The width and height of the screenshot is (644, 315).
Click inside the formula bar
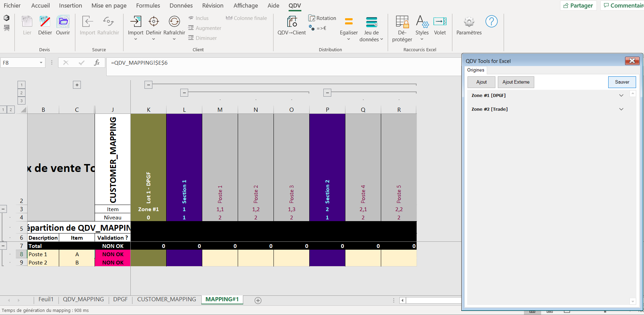pos(284,66)
